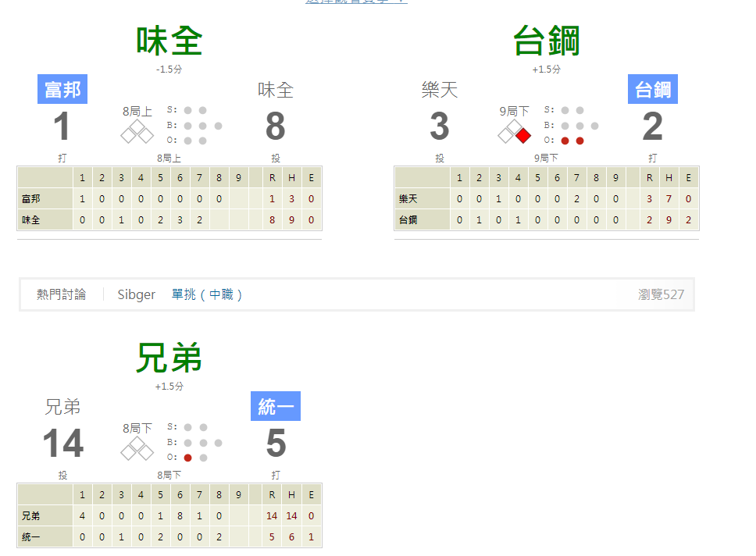Screen dimensions: 756x556
Task: Click the Sibger author name
Action: (137, 294)
